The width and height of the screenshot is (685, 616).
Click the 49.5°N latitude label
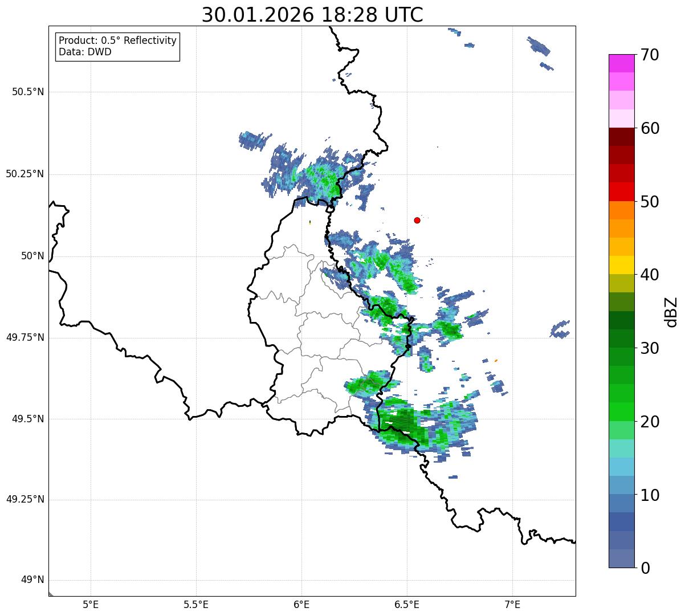coord(28,419)
